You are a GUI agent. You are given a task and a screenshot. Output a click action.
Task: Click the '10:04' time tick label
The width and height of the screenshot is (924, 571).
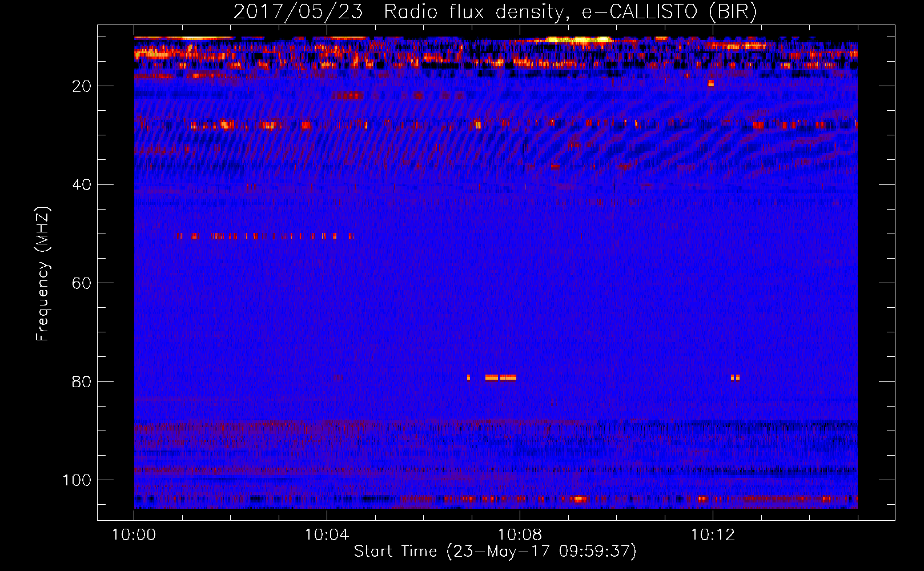click(327, 535)
